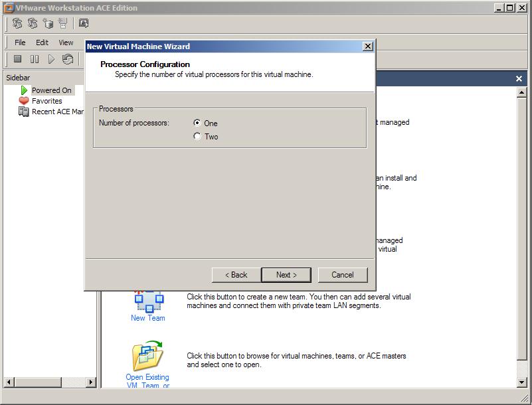Click the New Team icon
532x405 pixels.
[148, 301]
